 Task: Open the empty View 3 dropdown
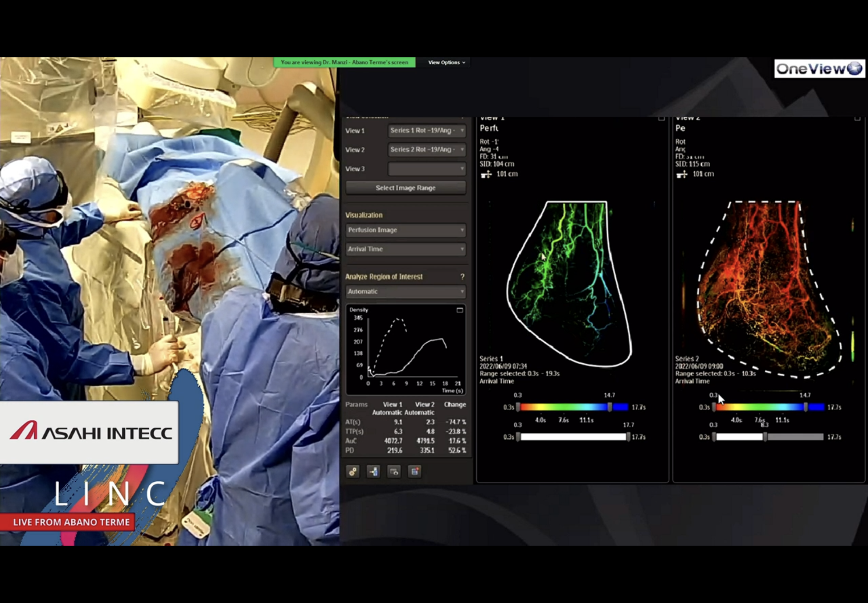(427, 169)
